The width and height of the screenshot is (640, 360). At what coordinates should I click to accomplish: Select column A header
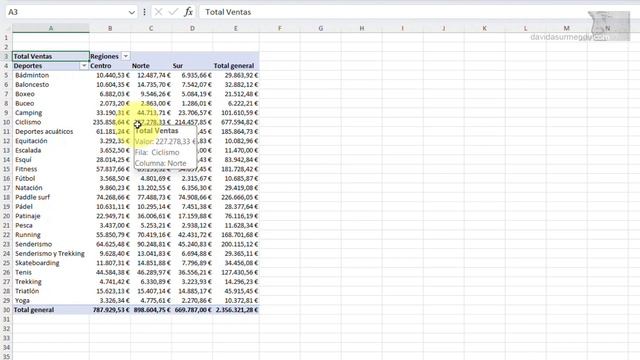pyautogui.click(x=51, y=28)
